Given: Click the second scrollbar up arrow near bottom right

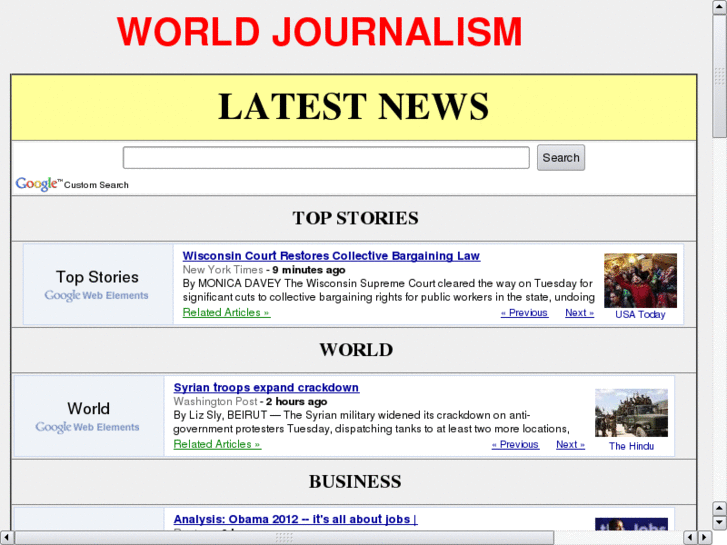Looking at the screenshot, I should coord(719,508).
